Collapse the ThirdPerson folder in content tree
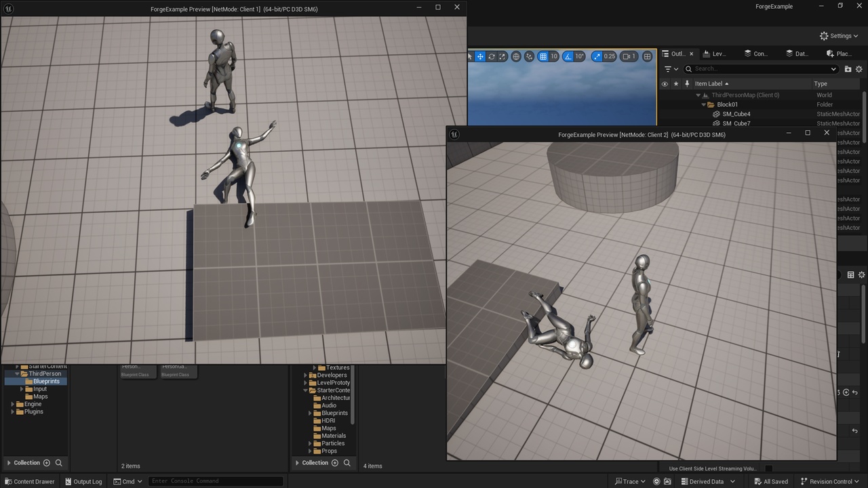 [x=18, y=374]
